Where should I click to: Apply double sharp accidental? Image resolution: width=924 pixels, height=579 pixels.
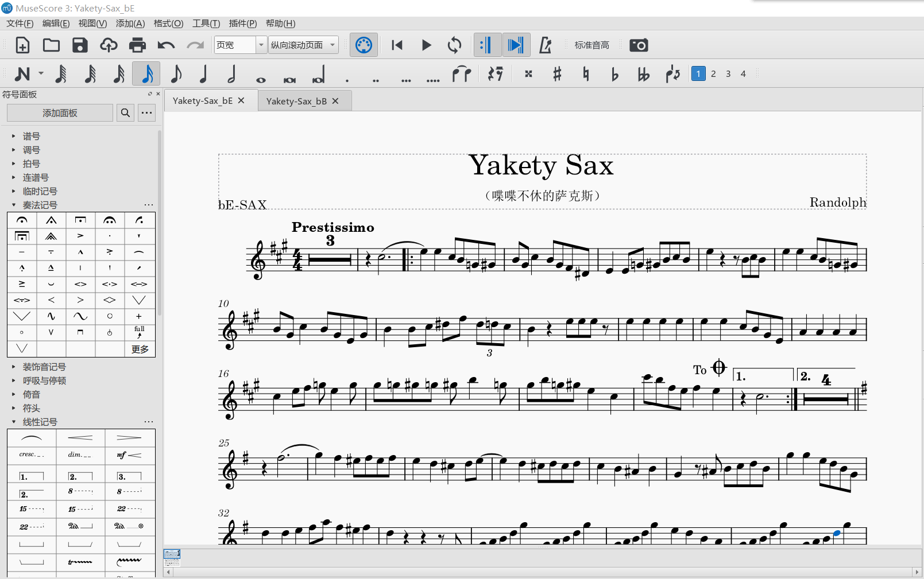[x=528, y=74]
